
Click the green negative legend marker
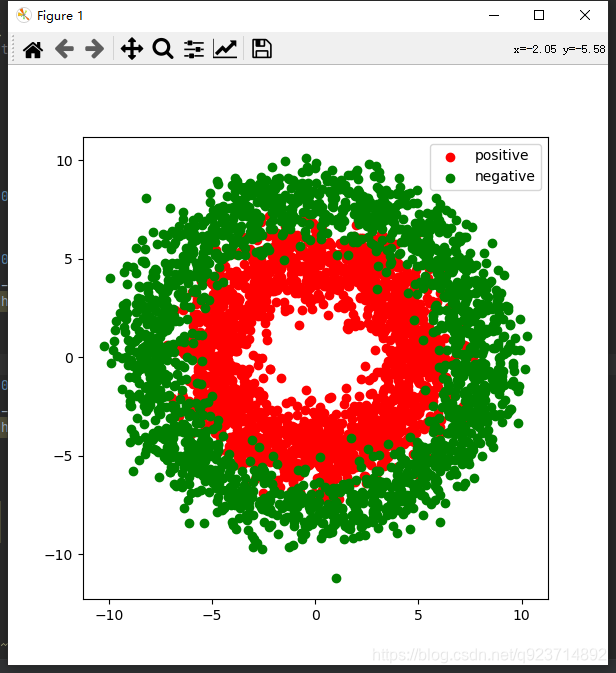coord(450,178)
